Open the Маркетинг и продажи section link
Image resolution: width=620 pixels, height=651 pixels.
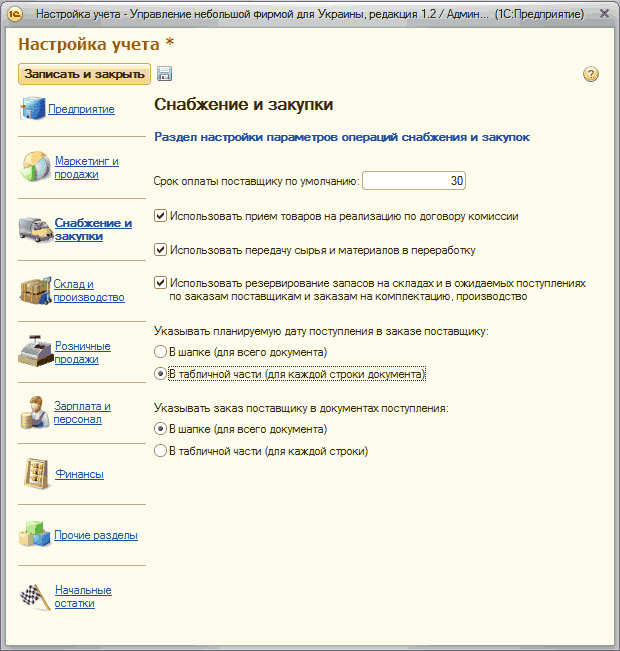coord(86,167)
